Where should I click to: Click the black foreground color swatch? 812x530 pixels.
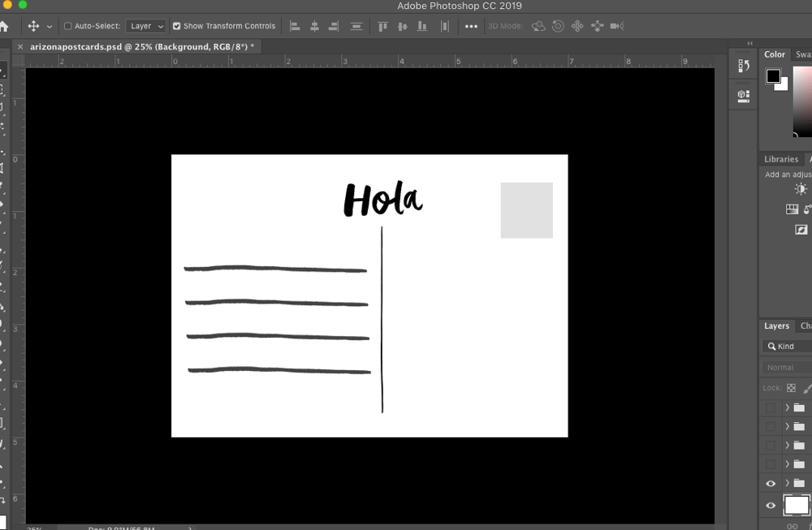tap(773, 76)
